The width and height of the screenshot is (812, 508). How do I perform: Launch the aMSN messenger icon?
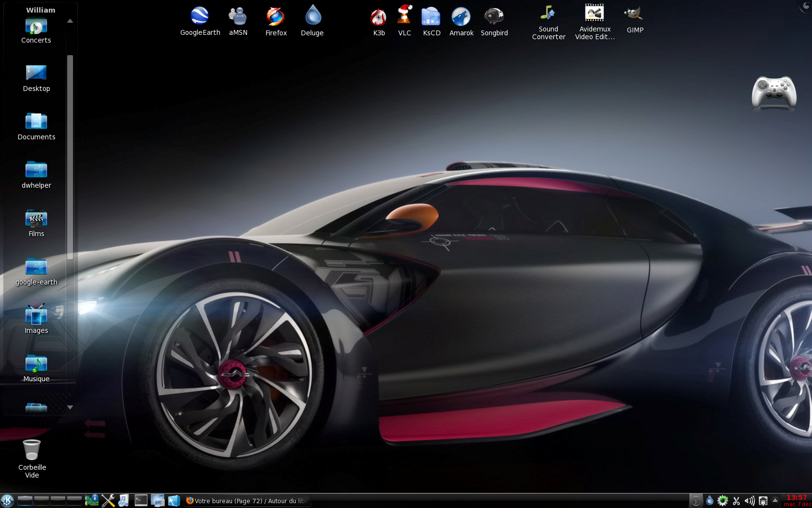[238, 17]
